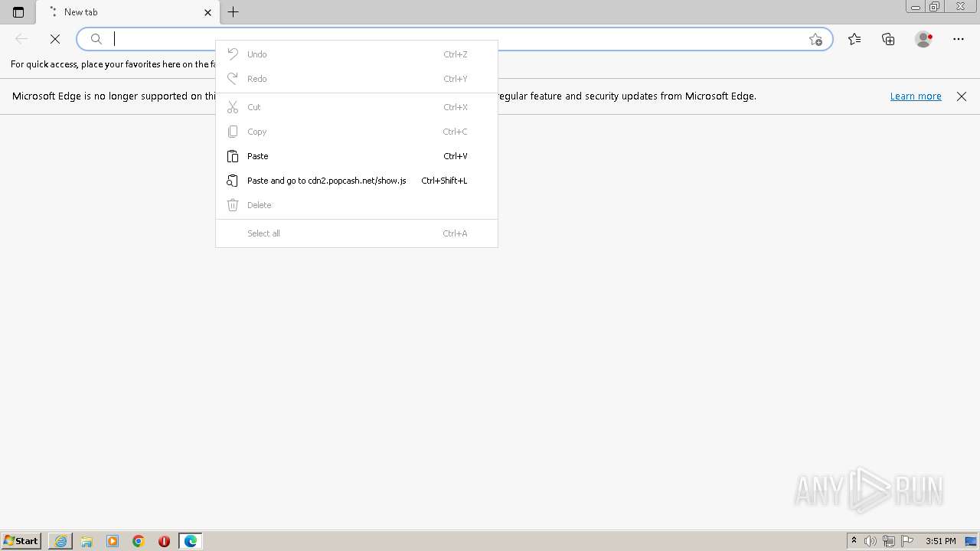Open the Action Center flag icon
980x551 pixels.
point(907,541)
